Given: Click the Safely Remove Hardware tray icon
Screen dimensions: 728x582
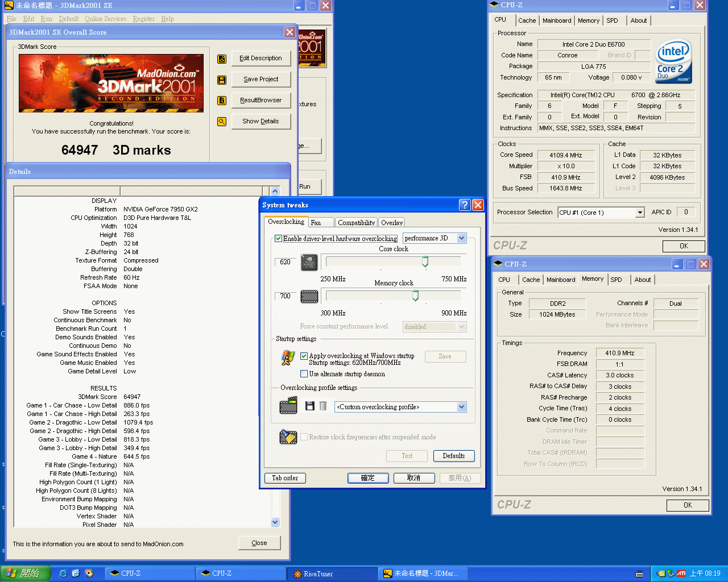Looking at the screenshot, I should [x=671, y=573].
